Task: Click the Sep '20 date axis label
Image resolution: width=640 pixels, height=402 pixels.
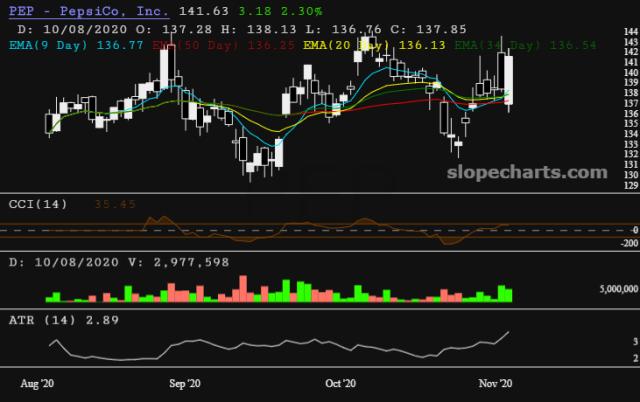Action: pyautogui.click(x=186, y=384)
